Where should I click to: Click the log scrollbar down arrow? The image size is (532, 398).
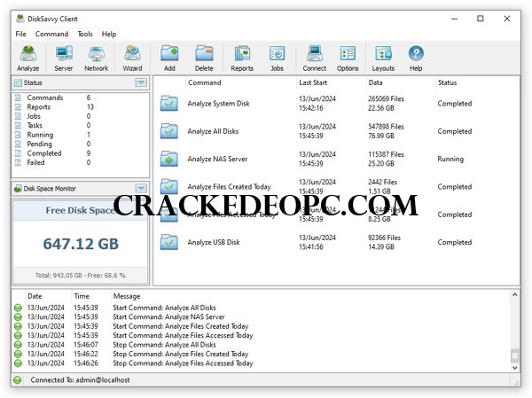coord(514,368)
